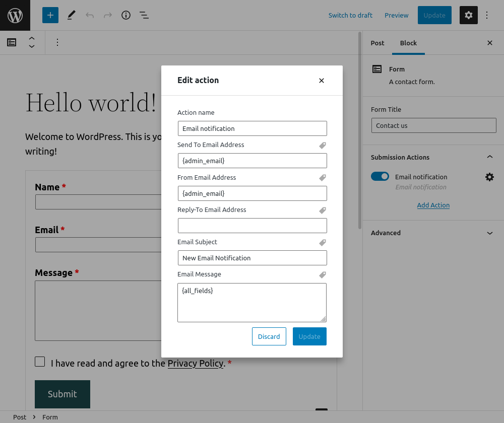The image size is (504, 423).
Task: Check the Privacy Policy agreement checkbox
Action: 40,362
